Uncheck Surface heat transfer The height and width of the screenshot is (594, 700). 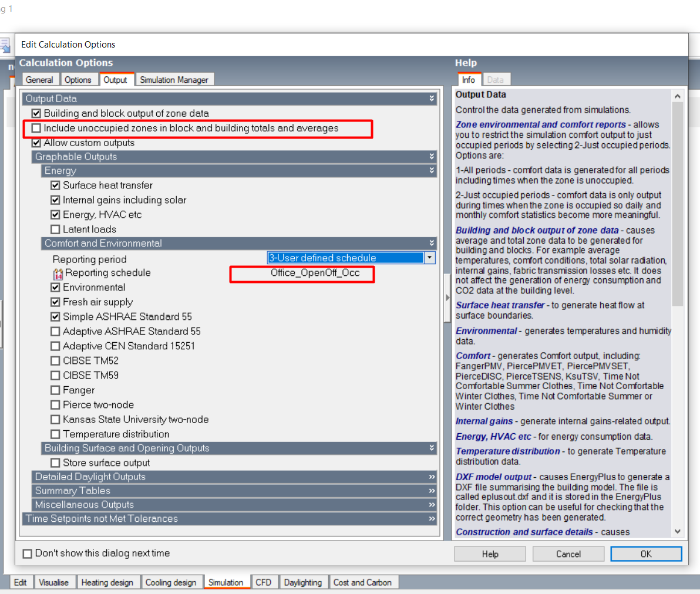click(55, 185)
